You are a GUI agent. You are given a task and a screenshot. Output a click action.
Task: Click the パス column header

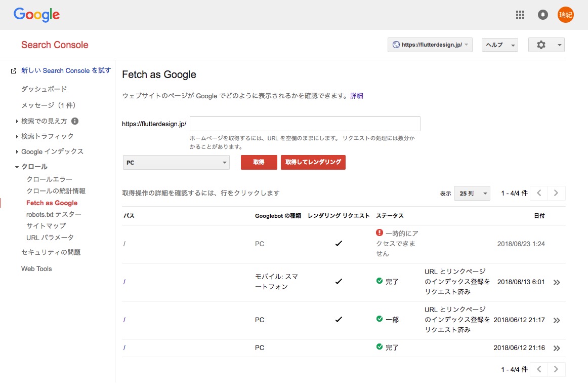(x=129, y=215)
